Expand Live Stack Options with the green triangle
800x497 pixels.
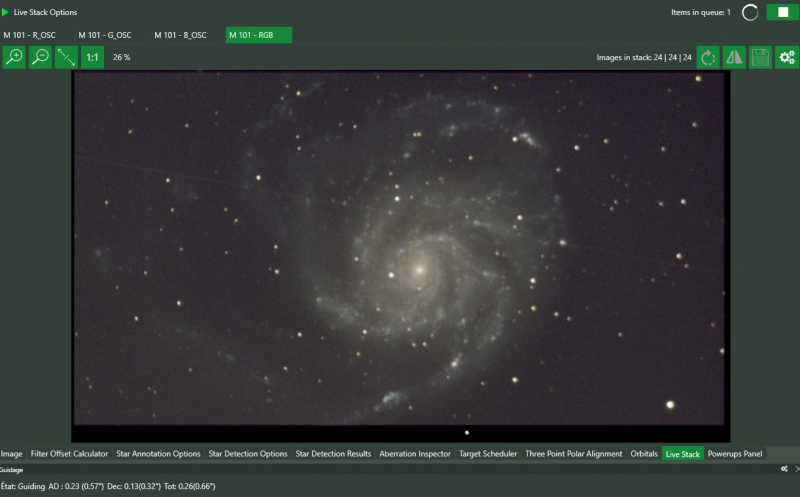click(6, 12)
